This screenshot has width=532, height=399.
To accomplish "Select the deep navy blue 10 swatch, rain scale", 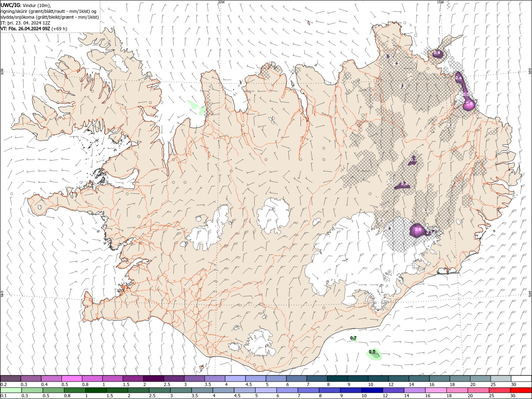I will (372, 390).
